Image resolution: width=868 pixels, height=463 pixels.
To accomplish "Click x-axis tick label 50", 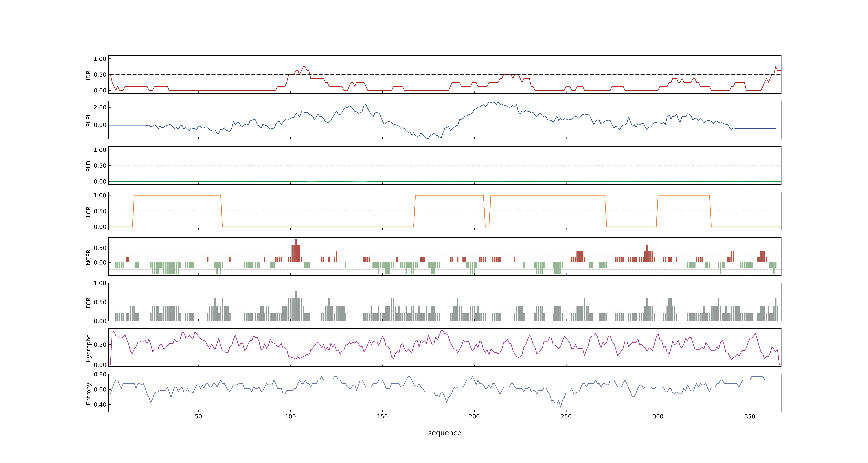I will click(x=198, y=416).
